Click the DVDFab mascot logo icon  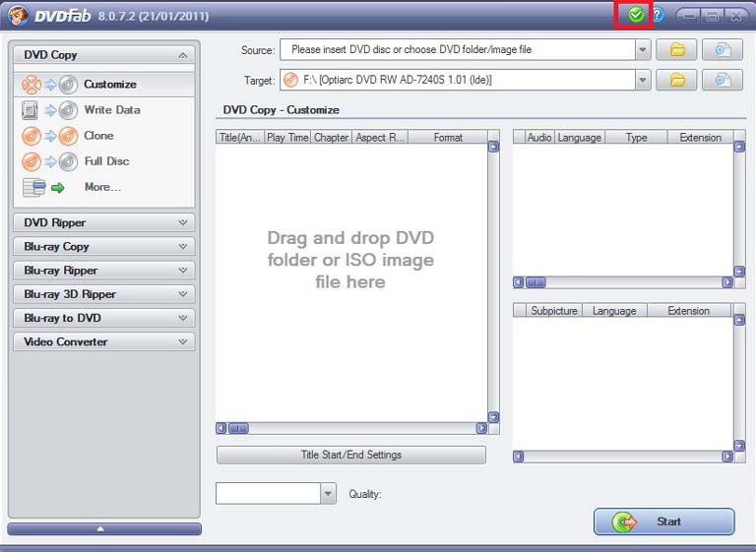pyautogui.click(x=18, y=16)
